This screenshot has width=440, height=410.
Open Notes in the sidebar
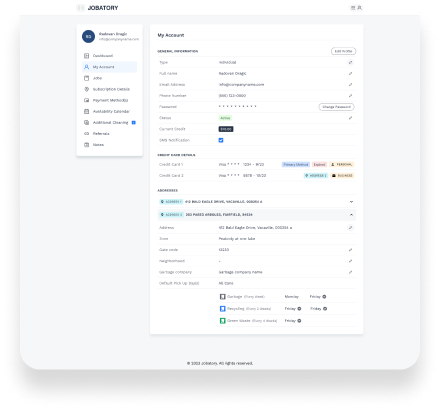tap(109, 145)
